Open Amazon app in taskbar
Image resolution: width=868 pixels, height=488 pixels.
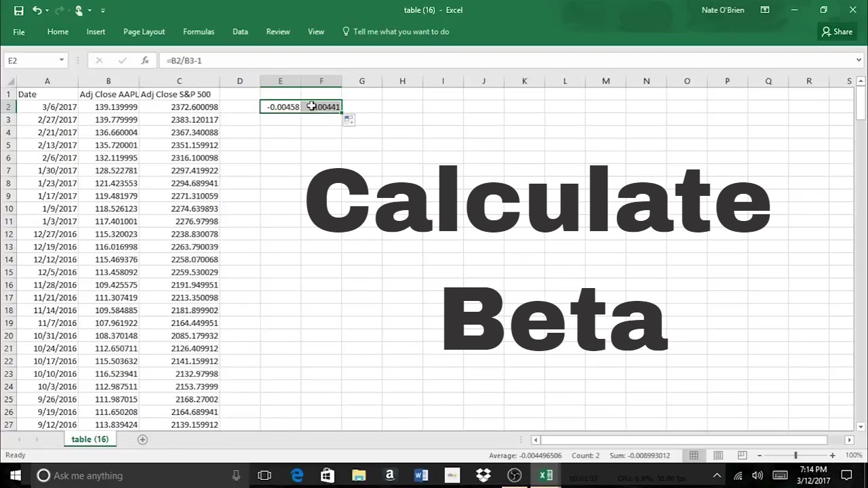coord(389,475)
